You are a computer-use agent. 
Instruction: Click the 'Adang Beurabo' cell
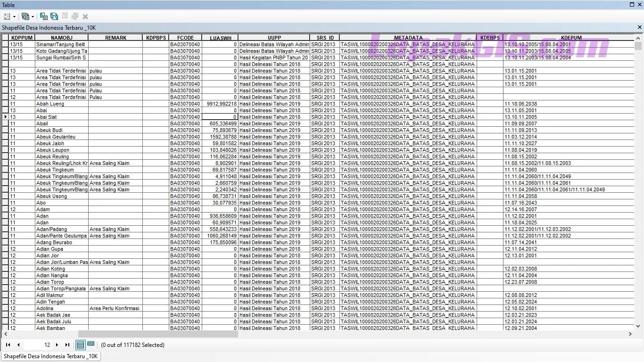click(62, 242)
